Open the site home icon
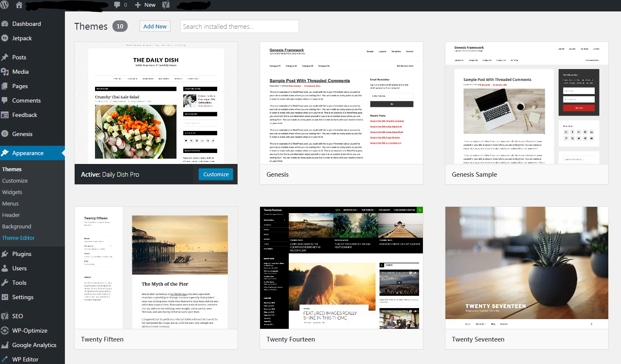Viewport: 621px width, 364px height. click(19, 5)
